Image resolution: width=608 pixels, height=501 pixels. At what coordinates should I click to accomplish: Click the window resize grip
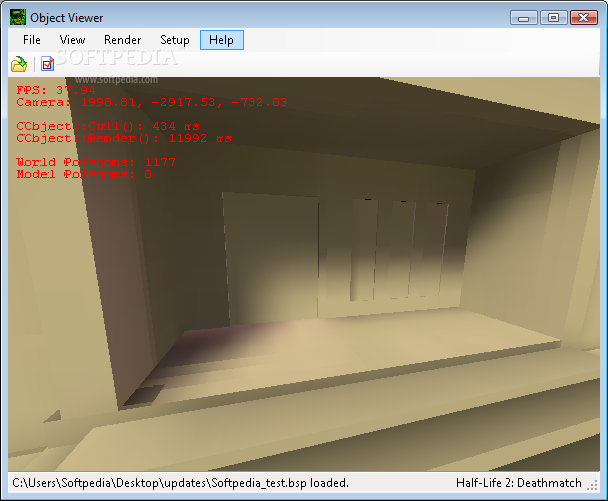(592, 485)
